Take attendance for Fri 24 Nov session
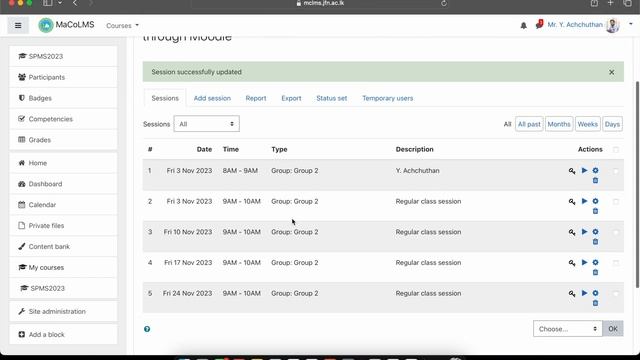The width and height of the screenshot is (640, 360). click(584, 293)
